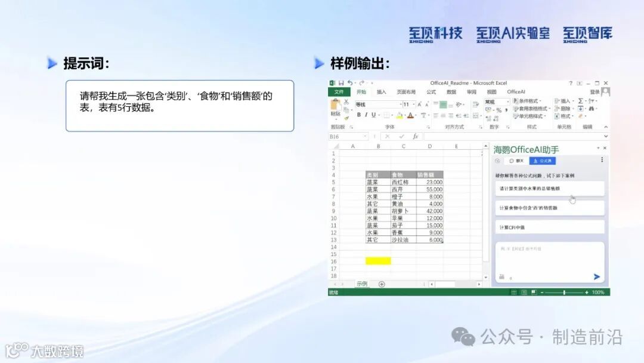The width and height of the screenshot is (644, 363).
Task: Click the Increase Indent icon
Action: tap(466, 115)
